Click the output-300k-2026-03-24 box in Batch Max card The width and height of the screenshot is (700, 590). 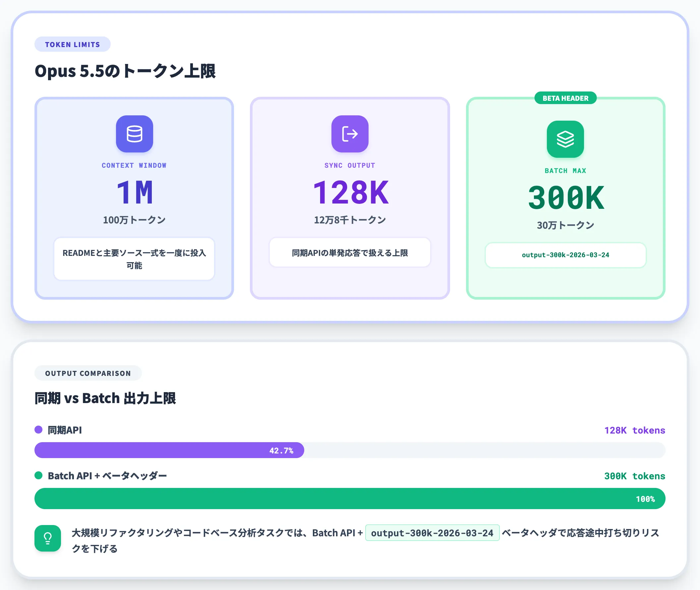(565, 255)
